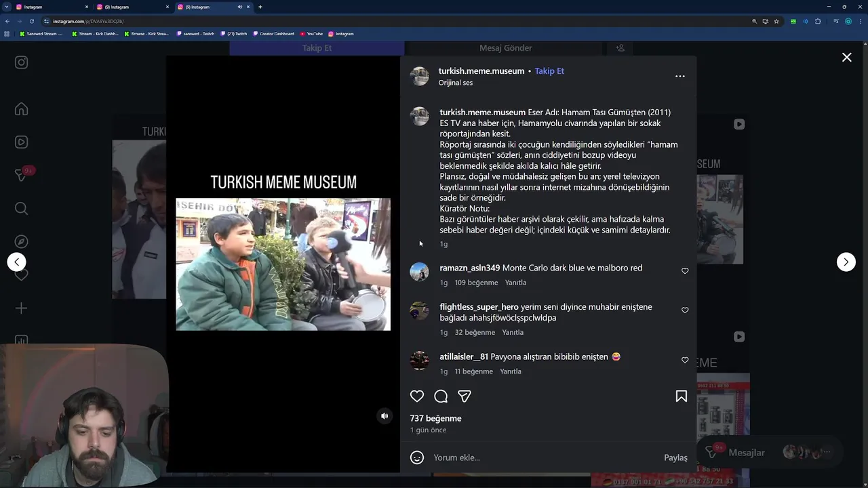Mute the active tab via speaker icon

[x=239, y=7]
